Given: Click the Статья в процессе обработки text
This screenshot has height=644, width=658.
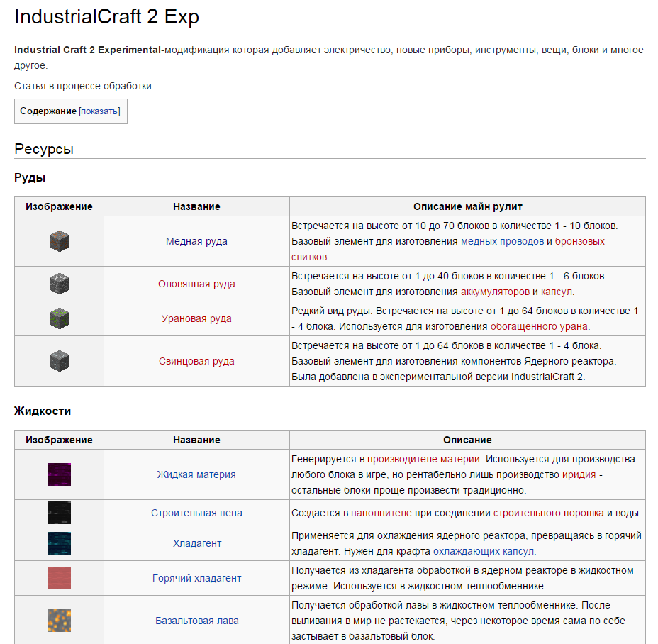Looking at the screenshot, I should (84, 86).
